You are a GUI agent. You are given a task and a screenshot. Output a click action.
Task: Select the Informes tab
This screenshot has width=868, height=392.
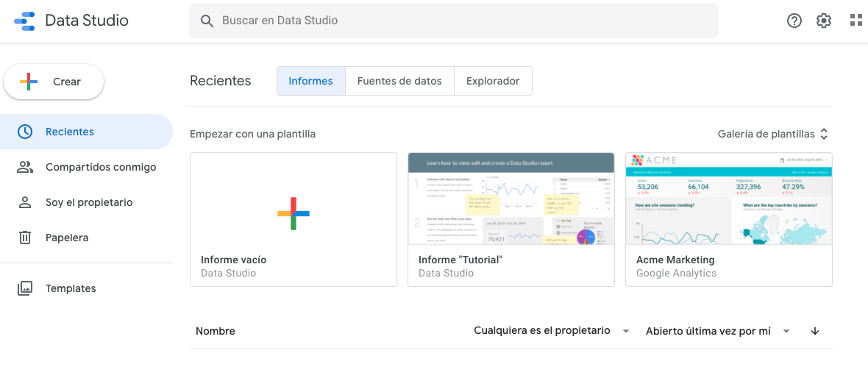[x=310, y=81]
